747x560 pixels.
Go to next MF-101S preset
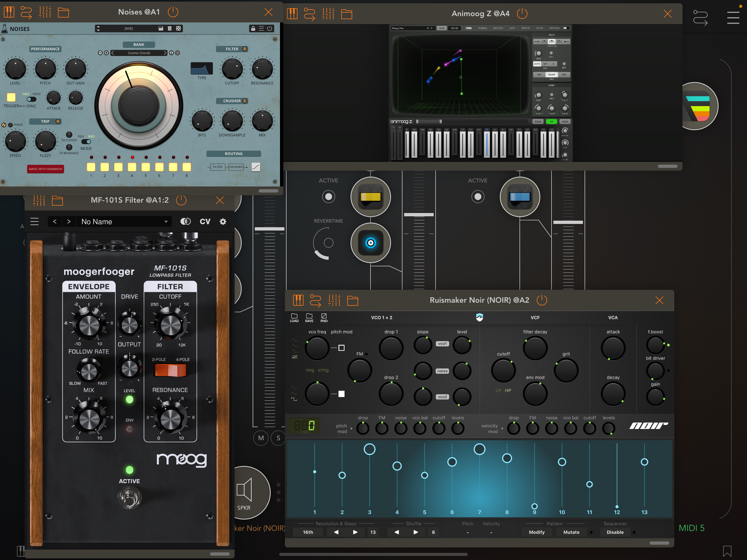click(69, 221)
